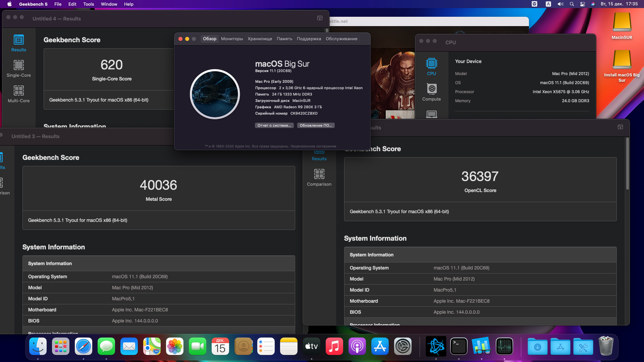Click the volume icon in the menu bar
Image resolution: width=644 pixels, height=362 pixels.
point(560,4)
